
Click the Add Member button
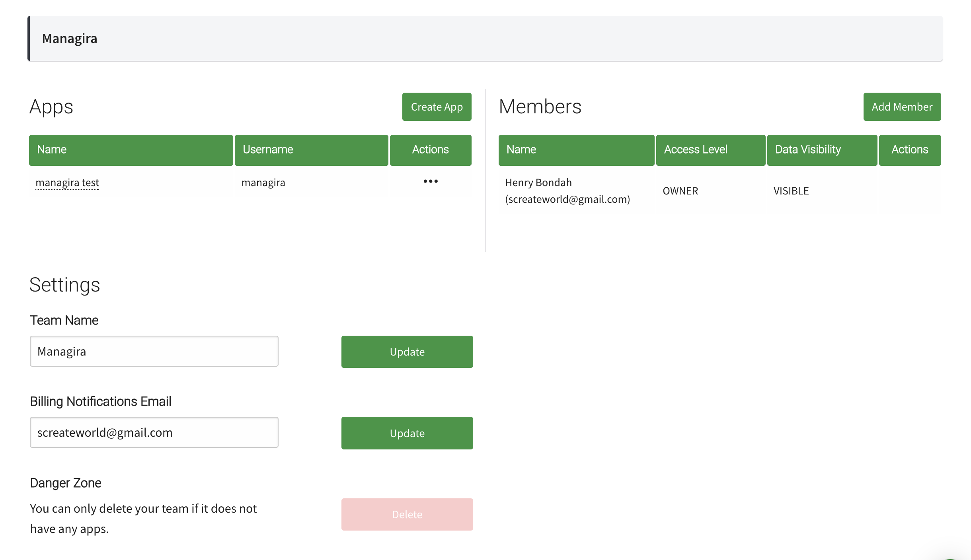tap(902, 107)
